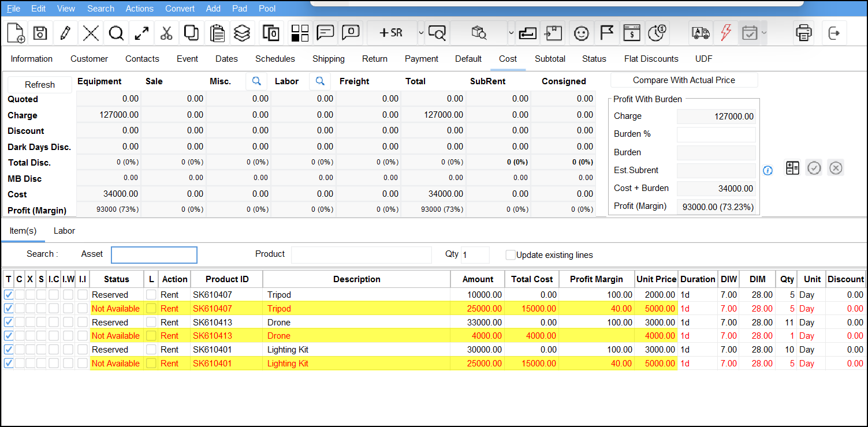Click the new document icon in toolbar
Image resolution: width=868 pixels, height=427 pixels.
coord(16,33)
